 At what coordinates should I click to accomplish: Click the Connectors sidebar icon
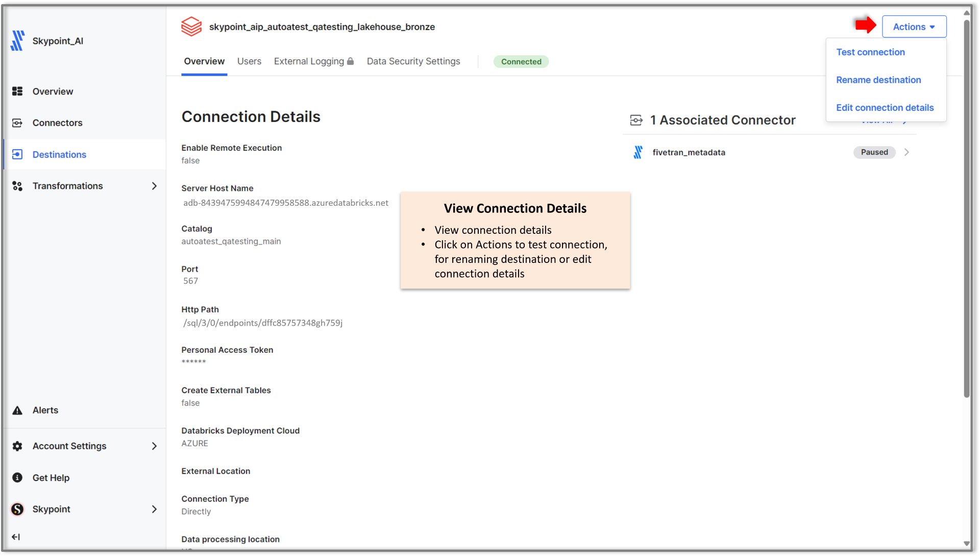(17, 123)
